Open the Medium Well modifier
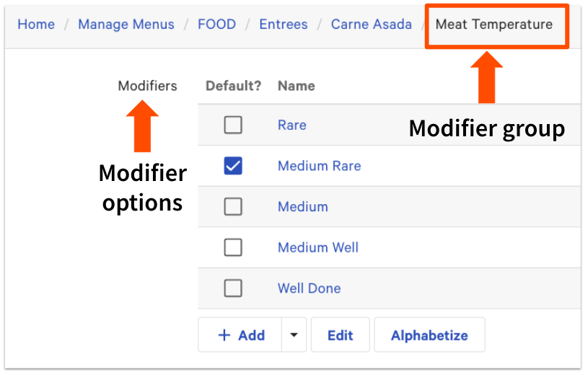Screen dimensions: 588x375 pyautogui.click(x=318, y=247)
